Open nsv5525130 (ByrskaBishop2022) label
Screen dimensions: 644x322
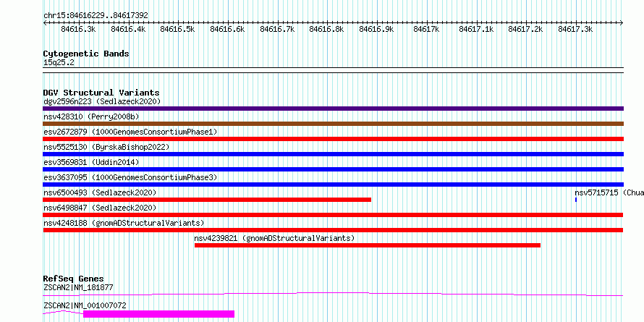tap(106, 147)
